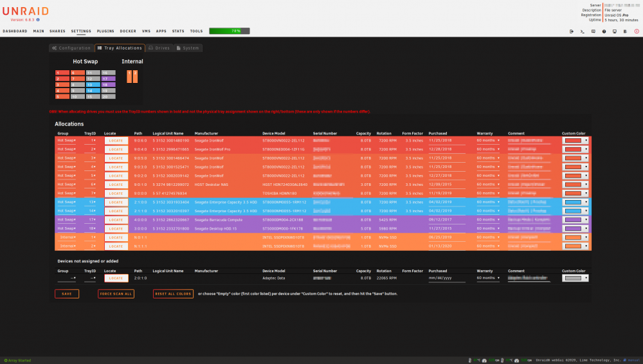Image resolution: width=643 pixels, height=364 pixels.
Task: Switch to the Drives tab
Action: coord(159,48)
